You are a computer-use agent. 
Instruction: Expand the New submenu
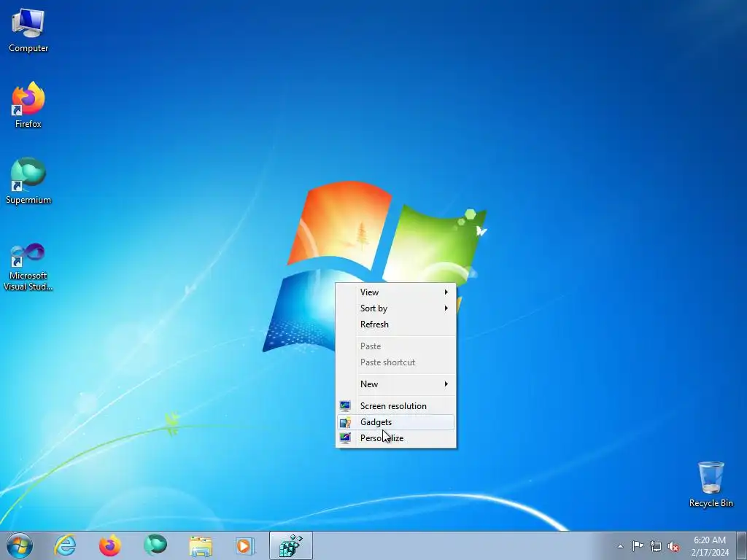(x=396, y=384)
